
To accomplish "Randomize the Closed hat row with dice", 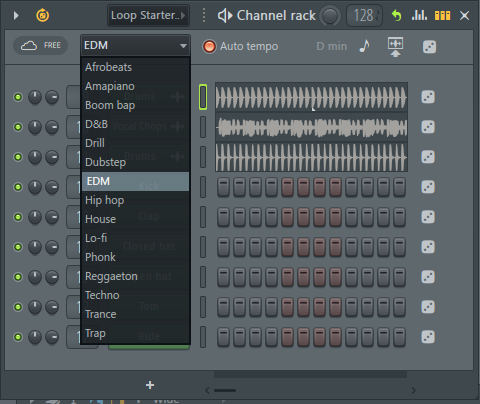I will click(428, 247).
